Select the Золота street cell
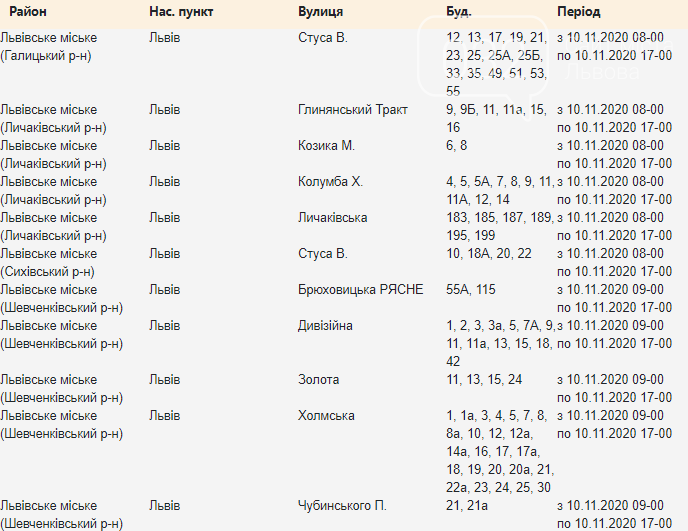Image resolution: width=688 pixels, height=531 pixels. click(319, 379)
